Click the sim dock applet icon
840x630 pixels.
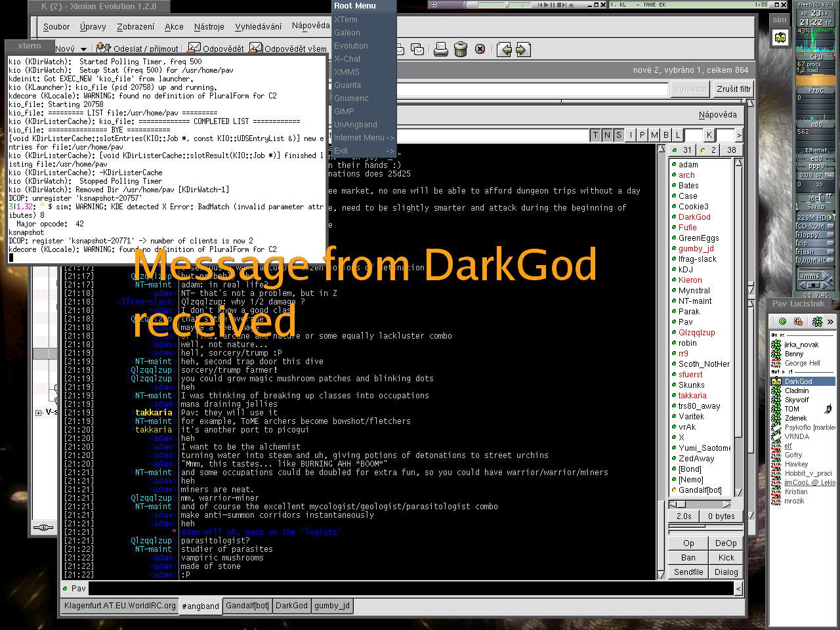[x=780, y=38]
